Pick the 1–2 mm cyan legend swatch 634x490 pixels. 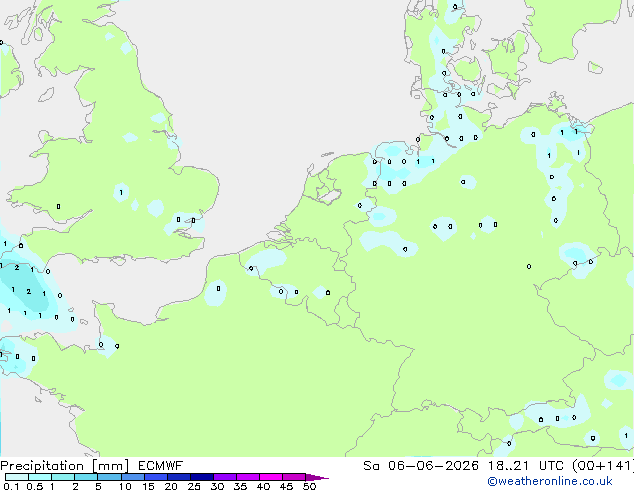63,477
